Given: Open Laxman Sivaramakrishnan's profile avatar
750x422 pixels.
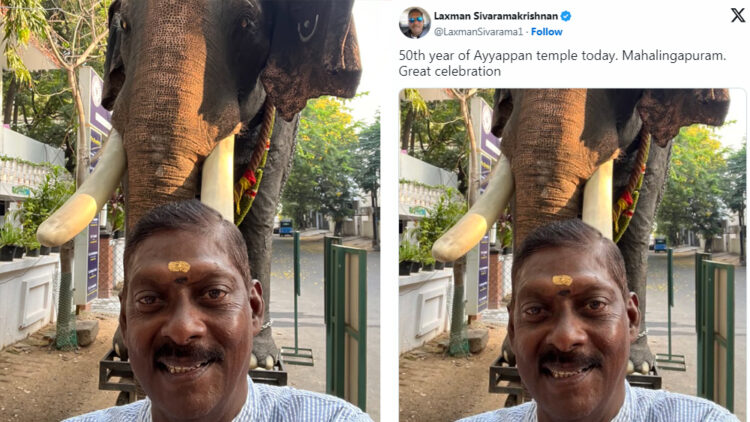Looking at the screenshot, I should (x=415, y=22).
